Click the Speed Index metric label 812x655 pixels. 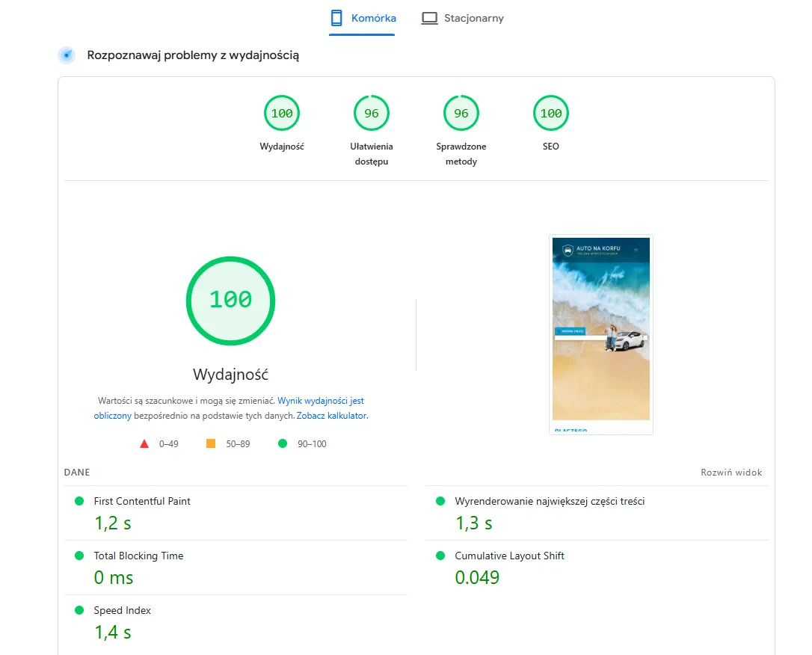click(122, 610)
